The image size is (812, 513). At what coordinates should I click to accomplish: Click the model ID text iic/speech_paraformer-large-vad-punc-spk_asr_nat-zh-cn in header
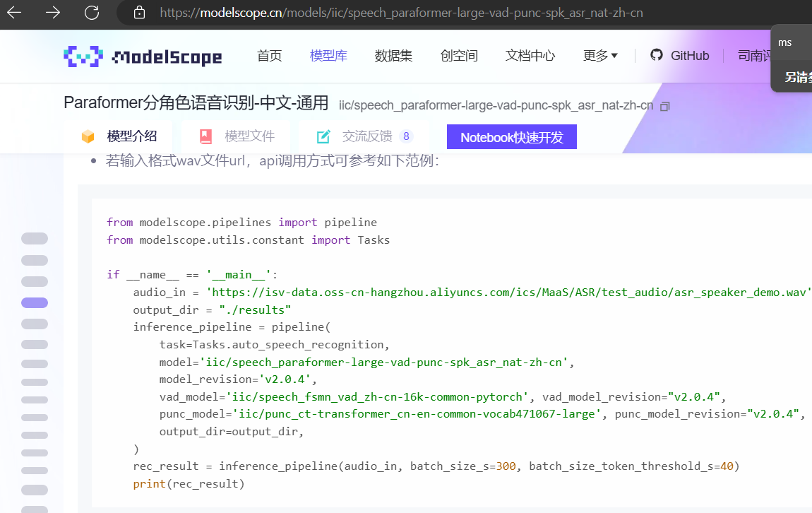496,106
